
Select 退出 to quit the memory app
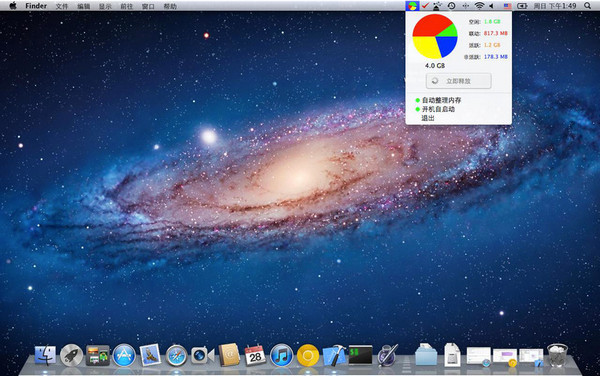(428, 118)
